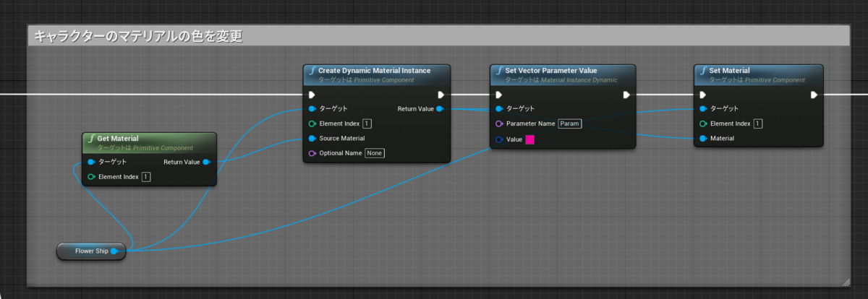Click the Source Material input pin

pos(312,138)
